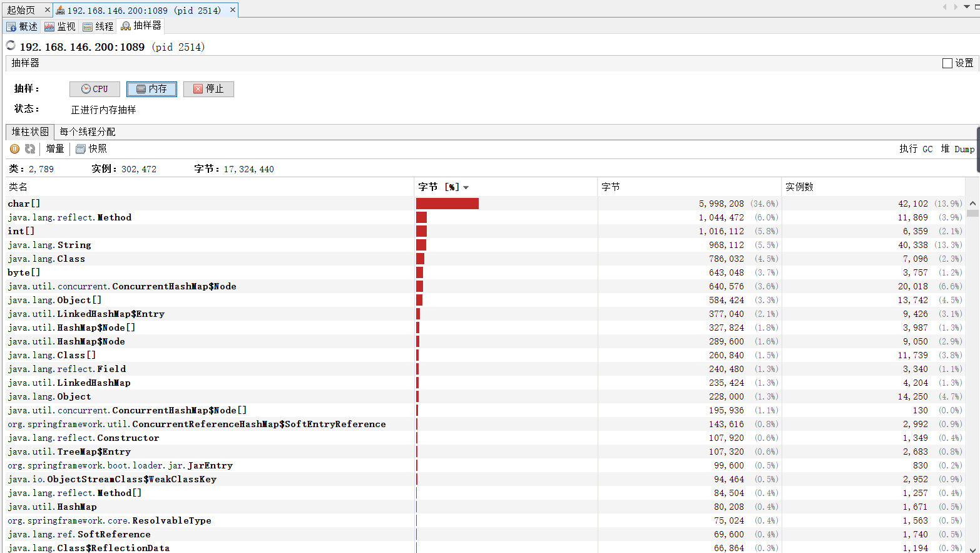This screenshot has height=553, width=980.
Task: Sort by 字节 [%] column dropdown arrow
Action: click(466, 187)
